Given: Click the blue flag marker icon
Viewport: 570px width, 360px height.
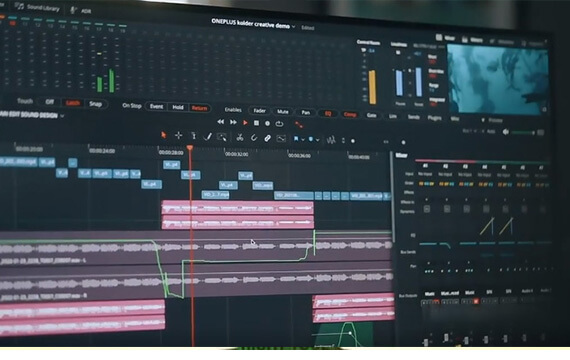Looking at the screenshot, I should (296, 139).
